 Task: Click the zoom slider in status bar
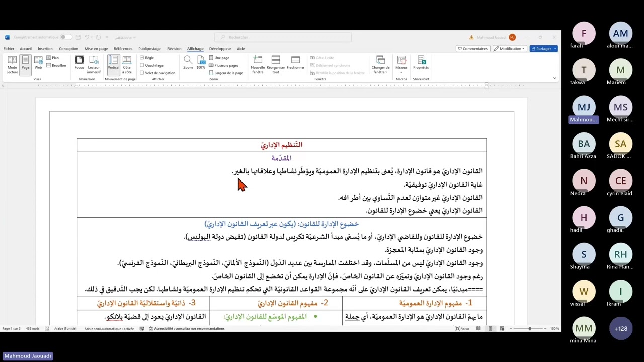[529, 329]
